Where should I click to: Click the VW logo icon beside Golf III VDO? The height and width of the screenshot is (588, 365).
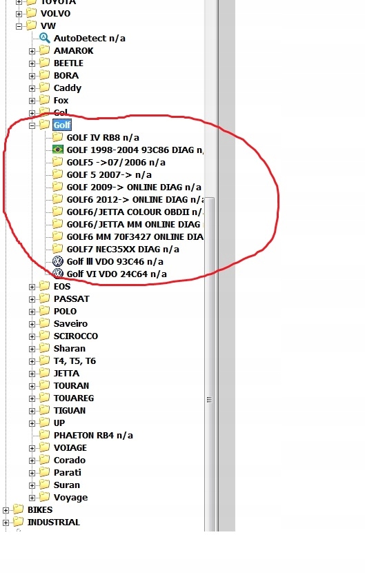coord(57,261)
